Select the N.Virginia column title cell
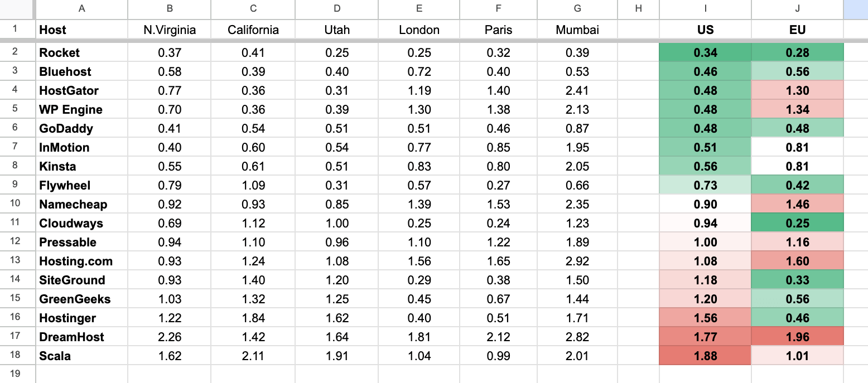868x383 pixels. coord(170,30)
